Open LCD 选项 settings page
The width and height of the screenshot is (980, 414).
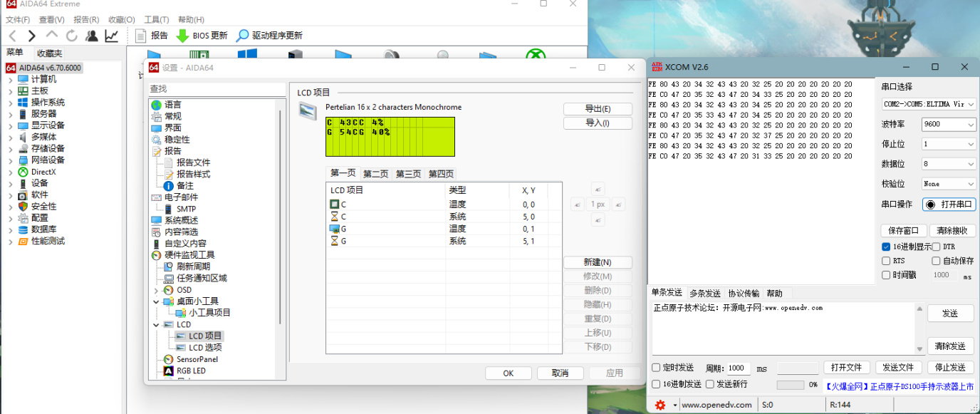click(x=205, y=348)
